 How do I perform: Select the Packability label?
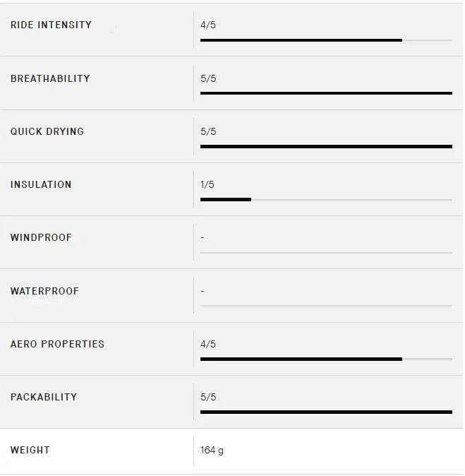point(44,397)
